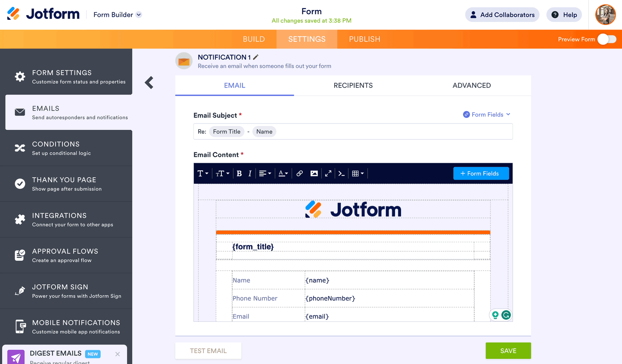The height and width of the screenshot is (364, 622).
Task: Click the {phoneNumber} placeholder
Action: [330, 298]
